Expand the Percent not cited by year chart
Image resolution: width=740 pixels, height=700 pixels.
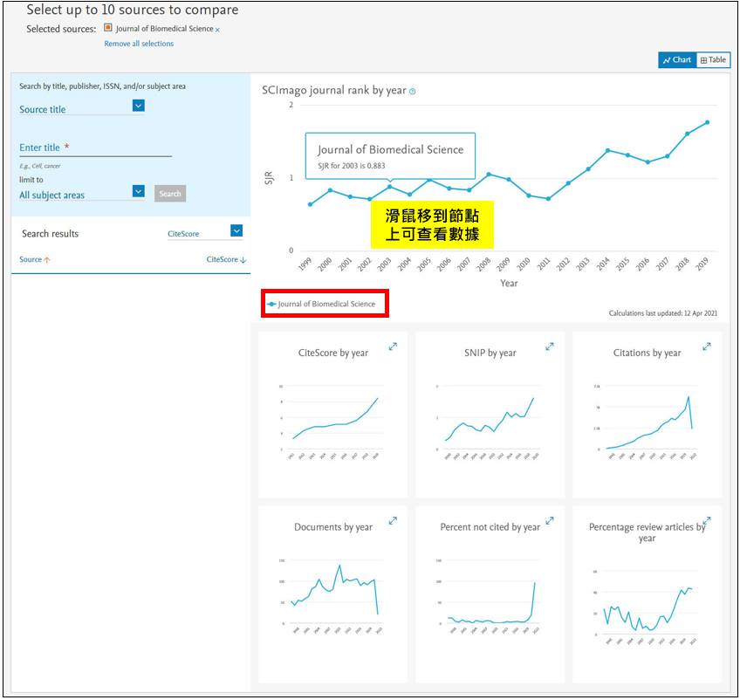click(x=550, y=520)
